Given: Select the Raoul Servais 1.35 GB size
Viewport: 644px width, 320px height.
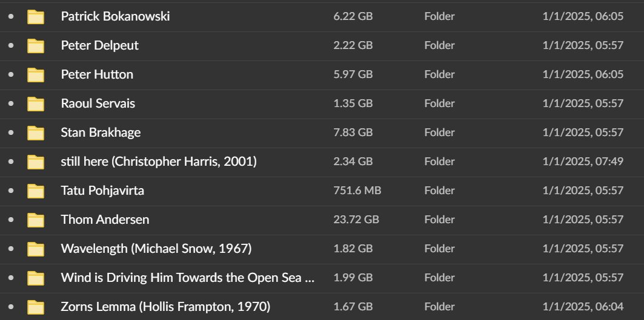Looking at the screenshot, I should click(353, 103).
